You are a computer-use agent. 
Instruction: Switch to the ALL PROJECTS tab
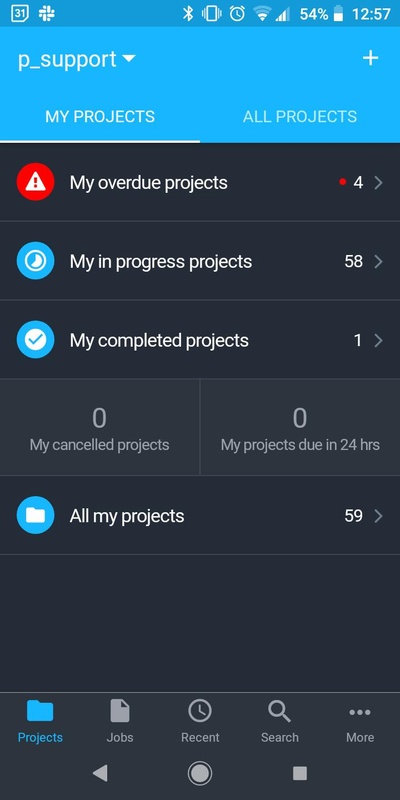point(300,116)
